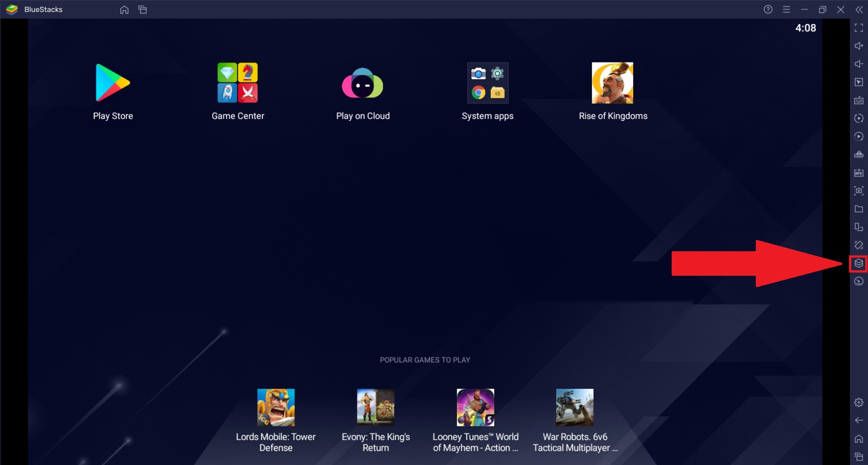The width and height of the screenshot is (868, 465).
Task: Click the Android home icon at sidebar bottom
Action: (x=859, y=439)
